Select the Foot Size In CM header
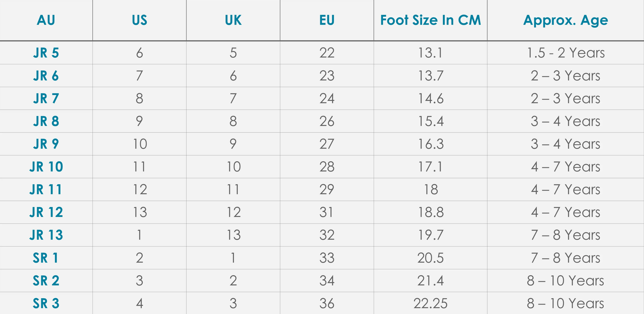 coord(430,20)
